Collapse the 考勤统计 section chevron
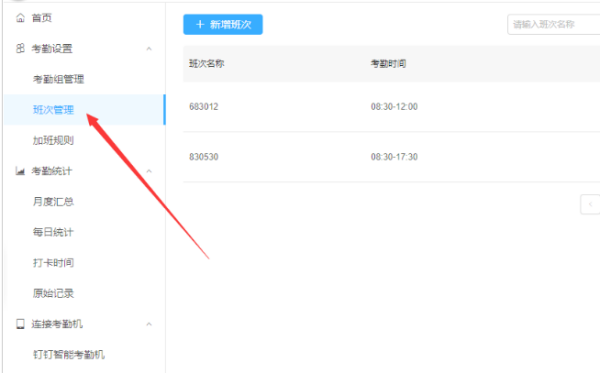Viewport: 600px width, 373px height. pyautogui.click(x=149, y=171)
